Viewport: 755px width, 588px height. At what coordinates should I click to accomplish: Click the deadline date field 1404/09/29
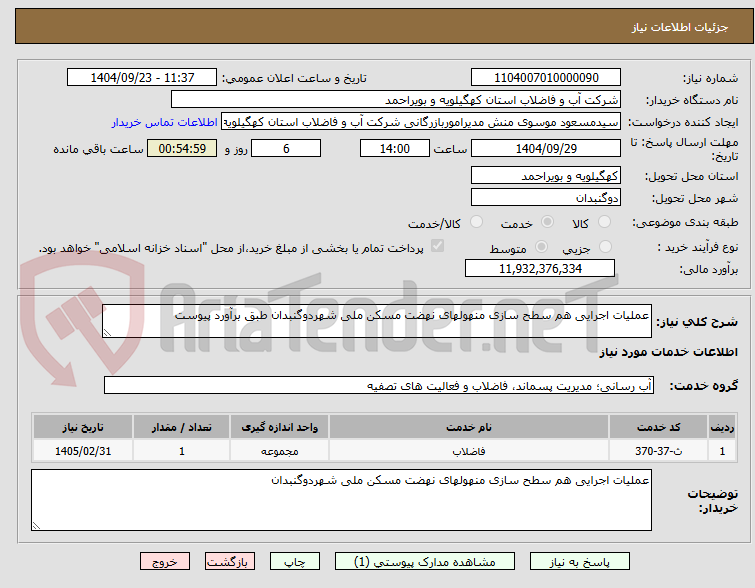coord(546,148)
